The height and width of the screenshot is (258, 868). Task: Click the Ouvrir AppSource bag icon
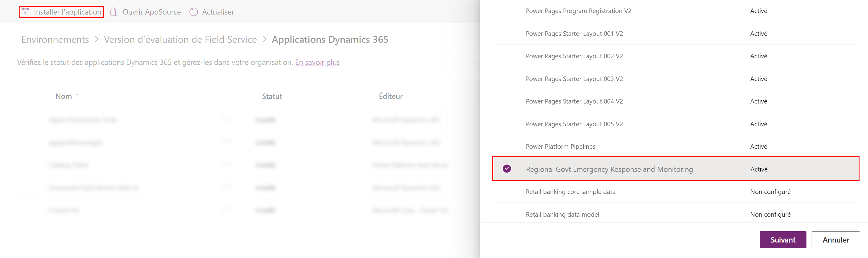114,12
